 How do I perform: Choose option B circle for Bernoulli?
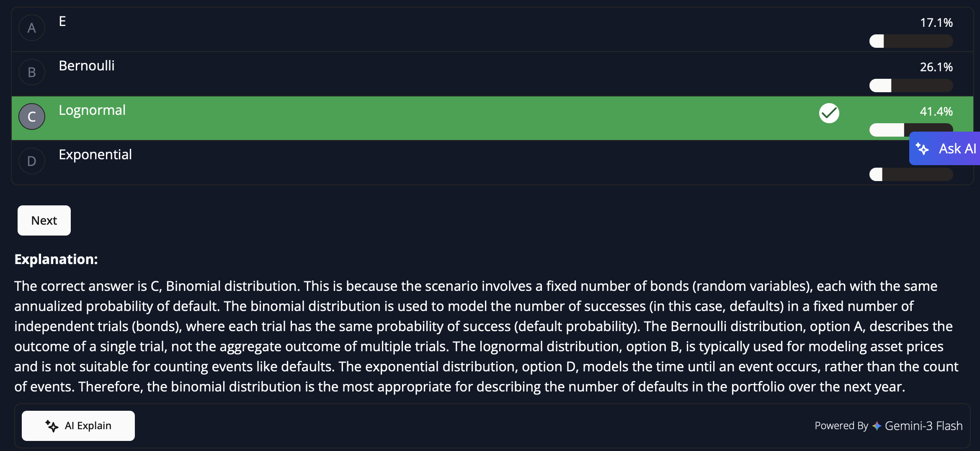click(x=32, y=73)
